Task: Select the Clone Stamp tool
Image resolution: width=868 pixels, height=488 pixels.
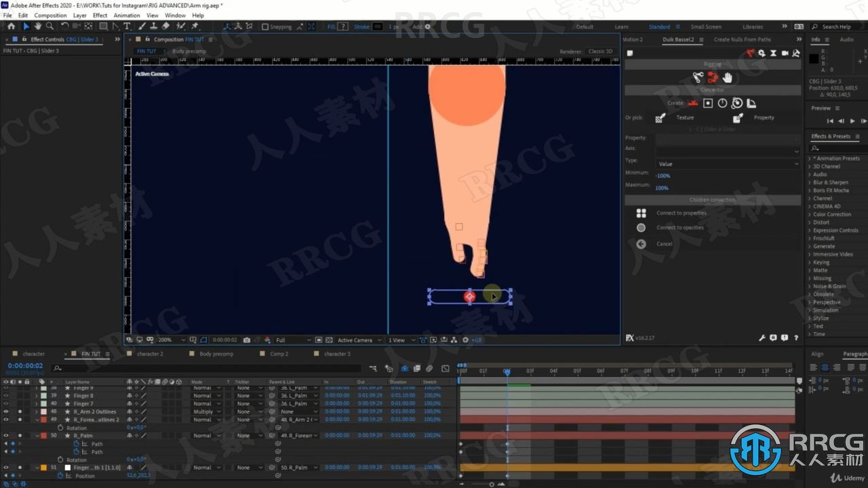Action: 154,26
